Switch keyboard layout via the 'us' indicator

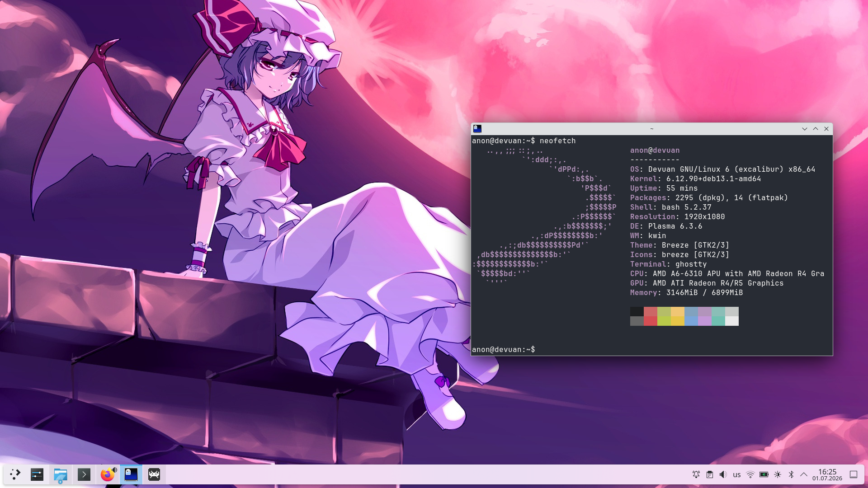click(x=737, y=475)
